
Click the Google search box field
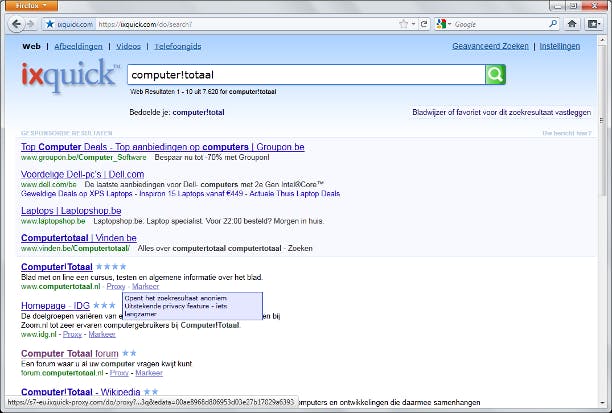coord(500,24)
